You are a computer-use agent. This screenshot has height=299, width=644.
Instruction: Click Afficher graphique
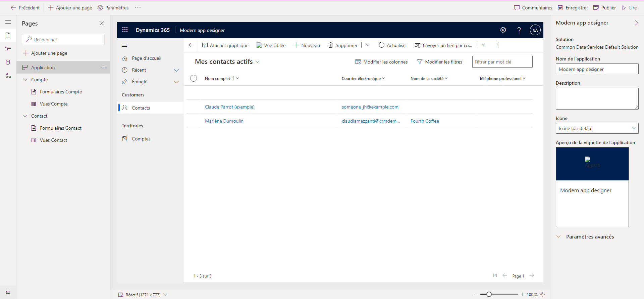click(225, 45)
